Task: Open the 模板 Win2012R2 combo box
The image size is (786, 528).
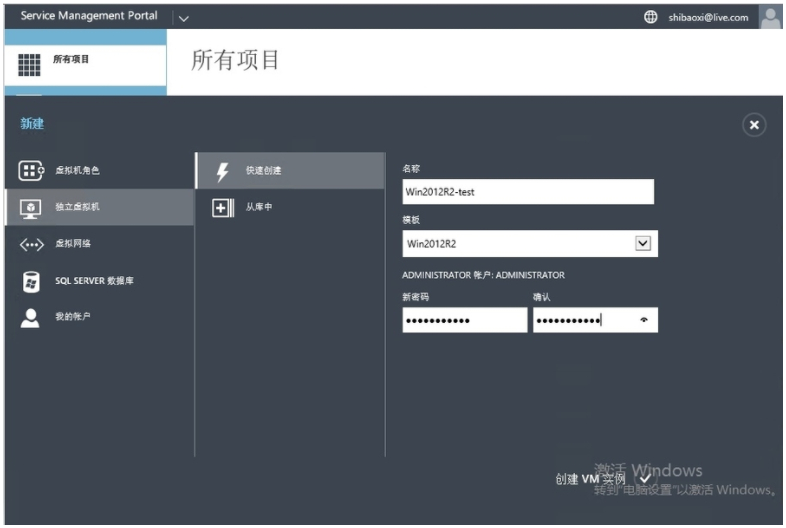Action: [530, 244]
